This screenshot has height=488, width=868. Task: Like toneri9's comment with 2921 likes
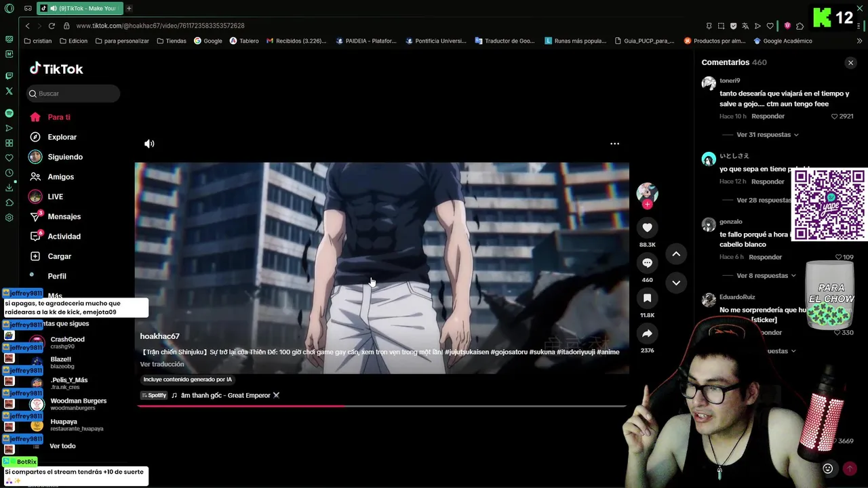835,117
